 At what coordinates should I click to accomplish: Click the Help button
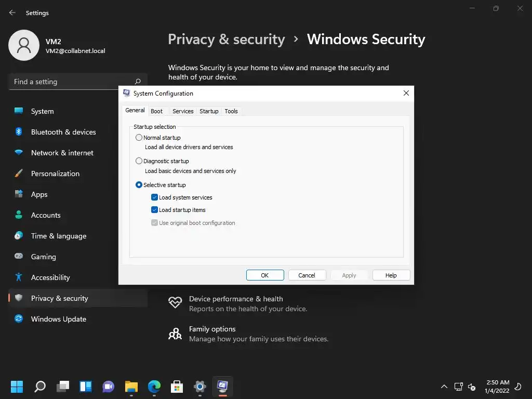pos(391,275)
